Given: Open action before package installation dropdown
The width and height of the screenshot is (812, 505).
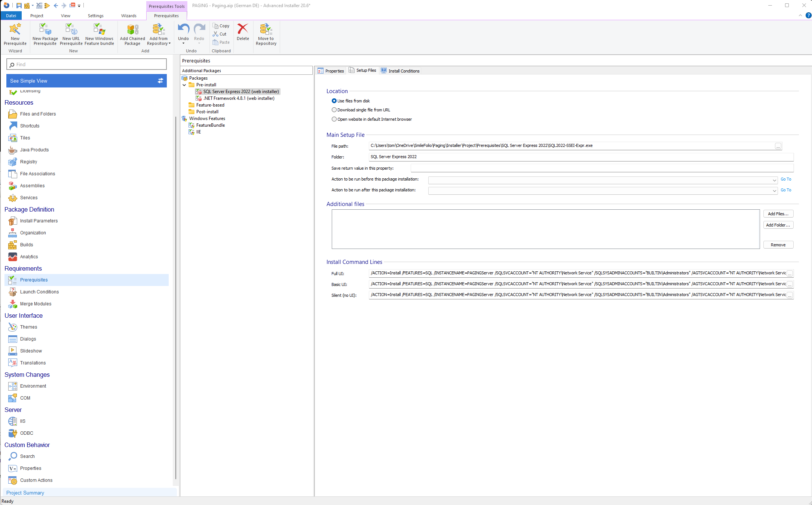Looking at the screenshot, I should [x=774, y=180].
